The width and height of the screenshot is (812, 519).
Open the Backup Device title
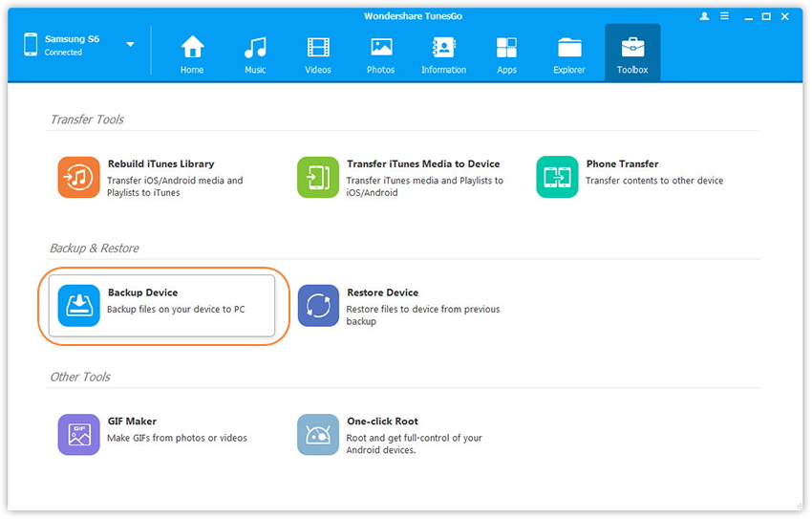tap(143, 292)
